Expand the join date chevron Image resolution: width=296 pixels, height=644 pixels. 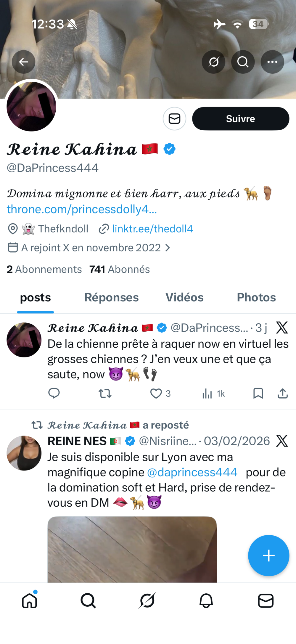pyautogui.click(x=168, y=248)
